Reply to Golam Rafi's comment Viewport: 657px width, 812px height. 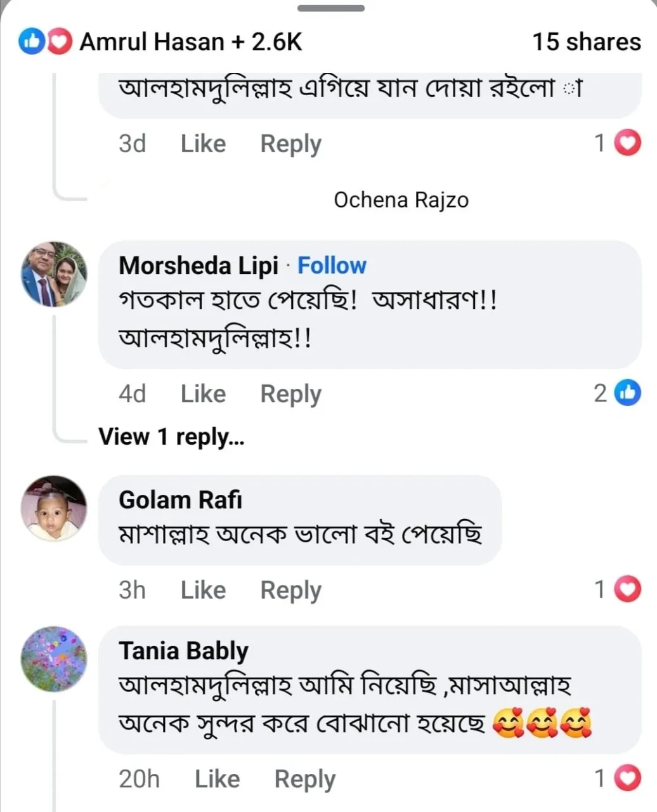tap(290, 590)
